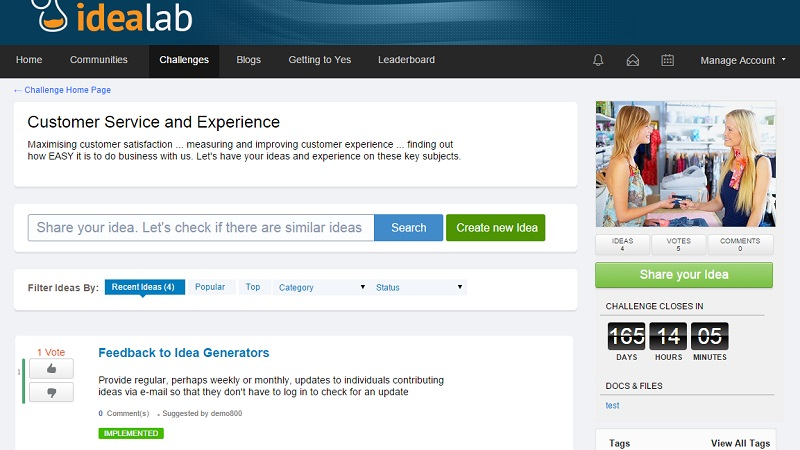Image resolution: width=800 pixels, height=450 pixels.
Task: Open the Leaderboard menu item
Action: [x=407, y=60]
